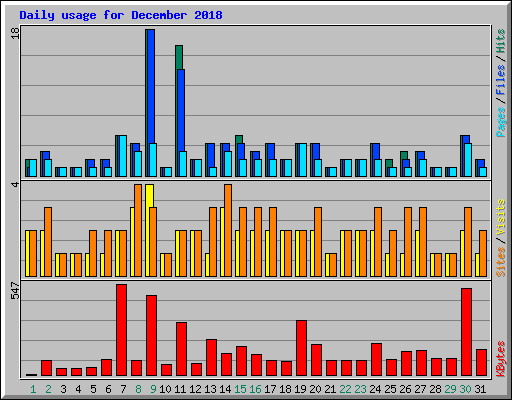Click day label "19" on the x-axis
512x400 pixels.
pyautogui.click(x=300, y=389)
